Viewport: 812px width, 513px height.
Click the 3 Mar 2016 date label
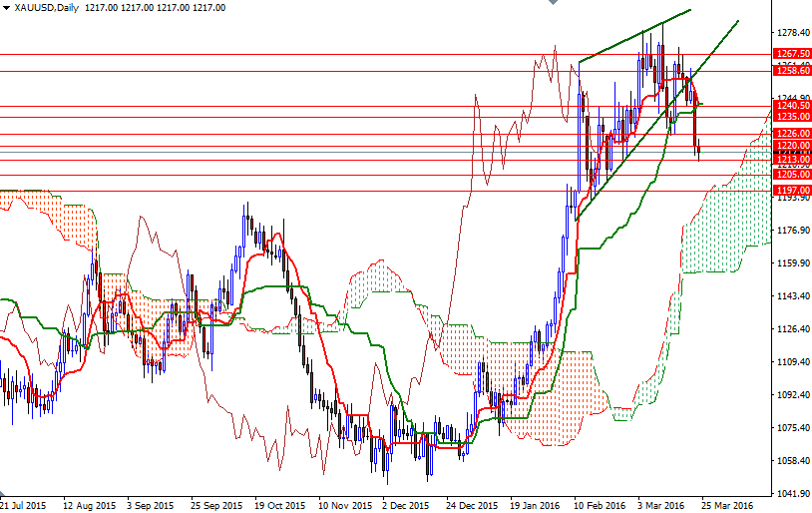[x=661, y=505]
